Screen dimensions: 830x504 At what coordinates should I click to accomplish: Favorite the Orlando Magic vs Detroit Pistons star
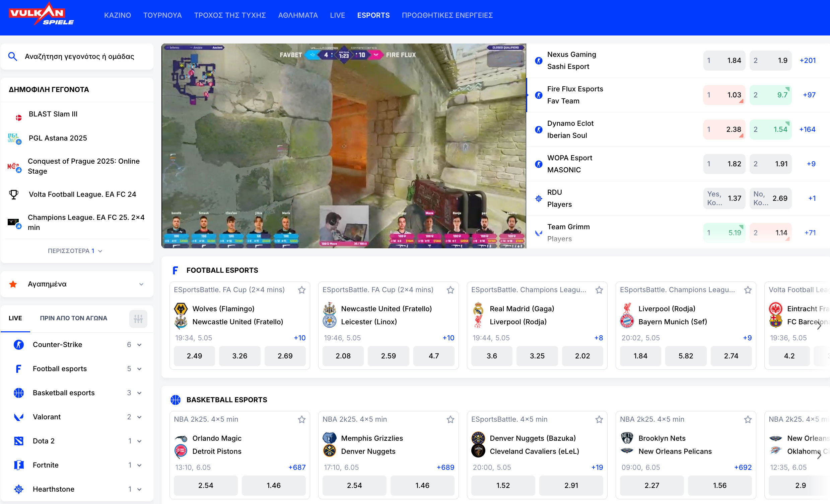pyautogui.click(x=302, y=419)
